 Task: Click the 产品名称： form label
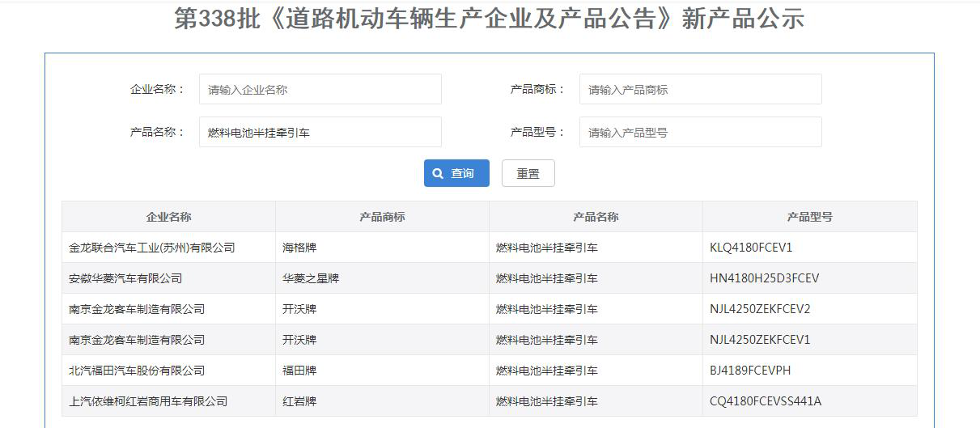click(159, 132)
